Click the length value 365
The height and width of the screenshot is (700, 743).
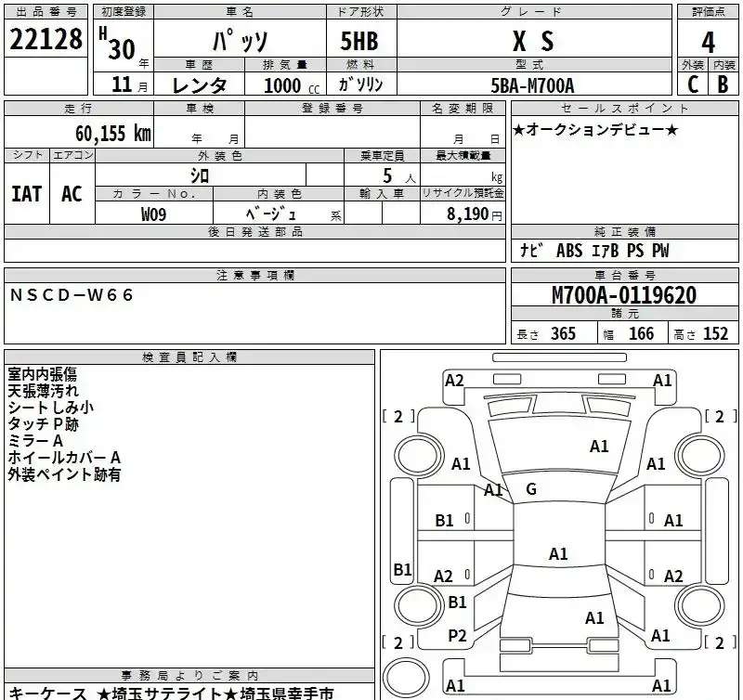pyautogui.click(x=563, y=333)
